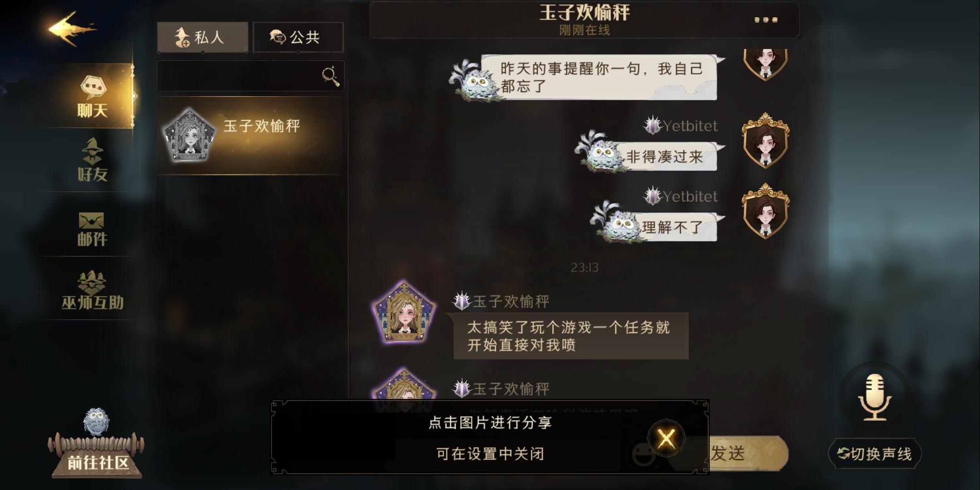Switch to the 私人 private tab
The width and height of the screenshot is (980, 490).
point(203,37)
